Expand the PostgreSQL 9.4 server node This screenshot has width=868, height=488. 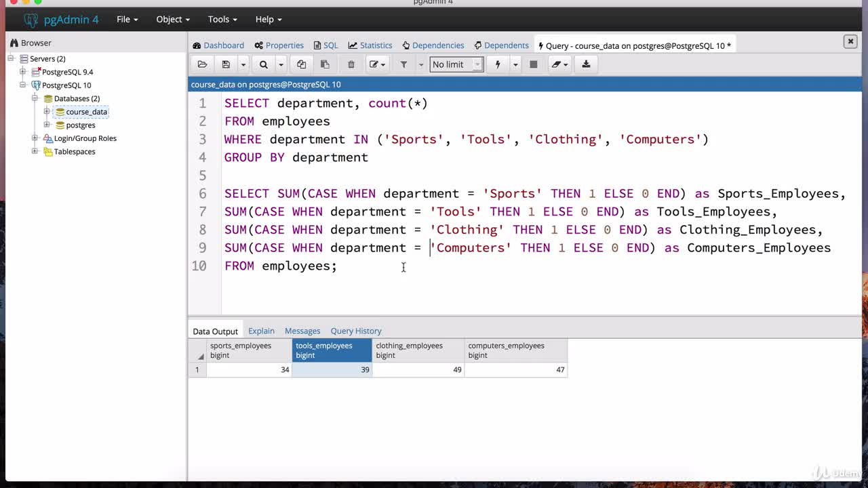[x=22, y=72]
